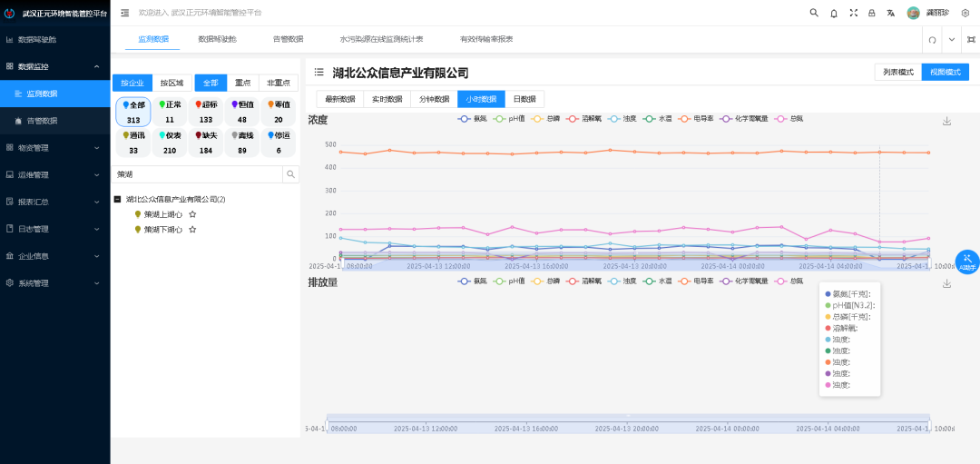Download the 浓度 chart image
The image size is (980, 464).
pos(946,121)
